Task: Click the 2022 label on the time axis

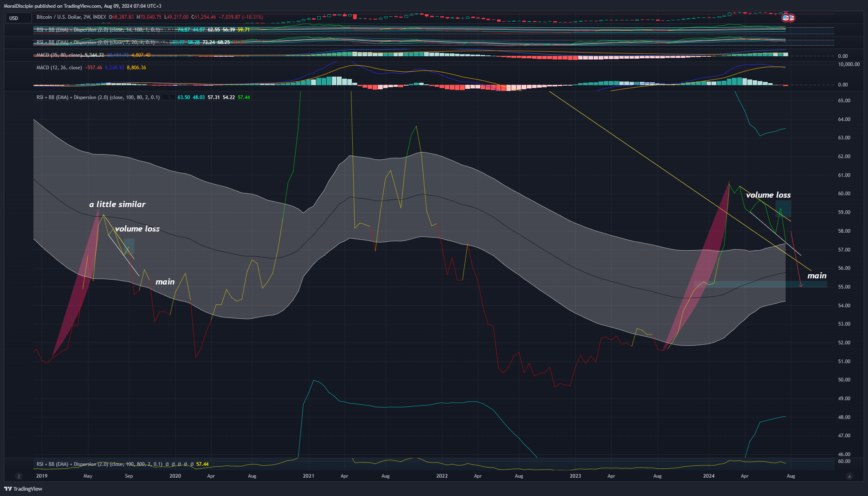Action: pos(442,476)
